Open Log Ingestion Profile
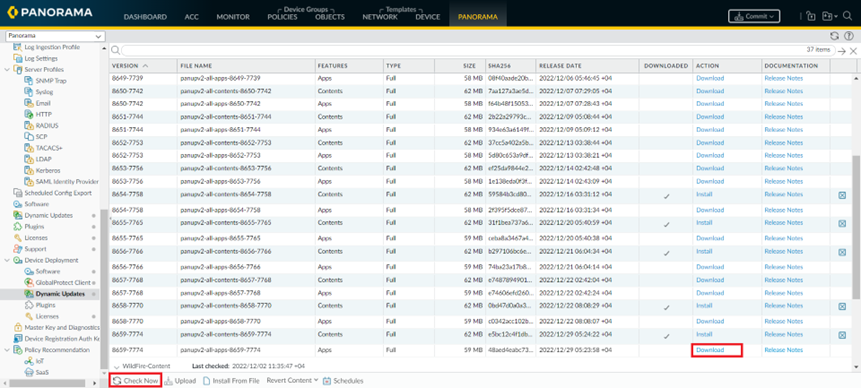The image size is (861, 388). (x=52, y=47)
